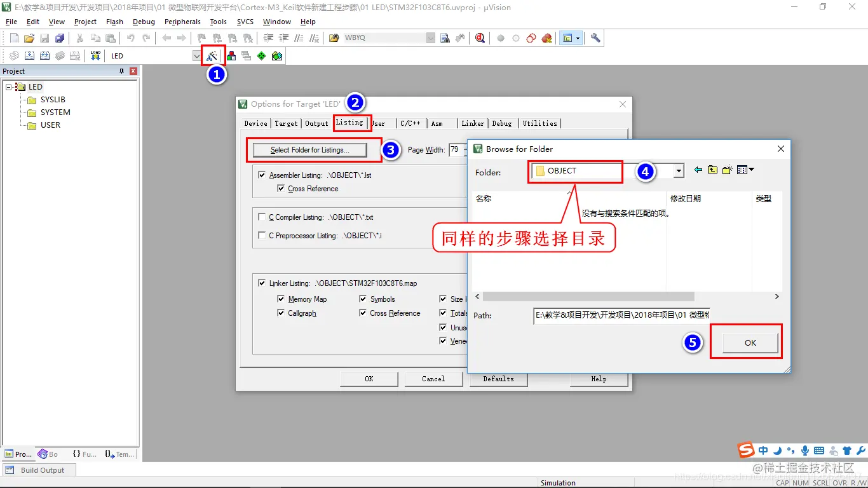Viewport: 868px width, 488px height.
Task: Start the debug session with magnifier-d icon
Action: 480,38
